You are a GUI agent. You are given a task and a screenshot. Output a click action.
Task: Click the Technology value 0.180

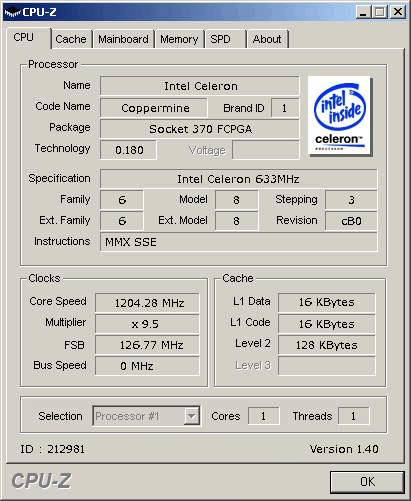(128, 150)
